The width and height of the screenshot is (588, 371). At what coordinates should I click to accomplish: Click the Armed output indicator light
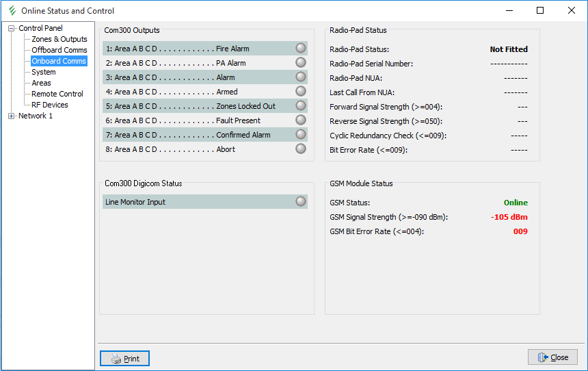pyautogui.click(x=300, y=92)
